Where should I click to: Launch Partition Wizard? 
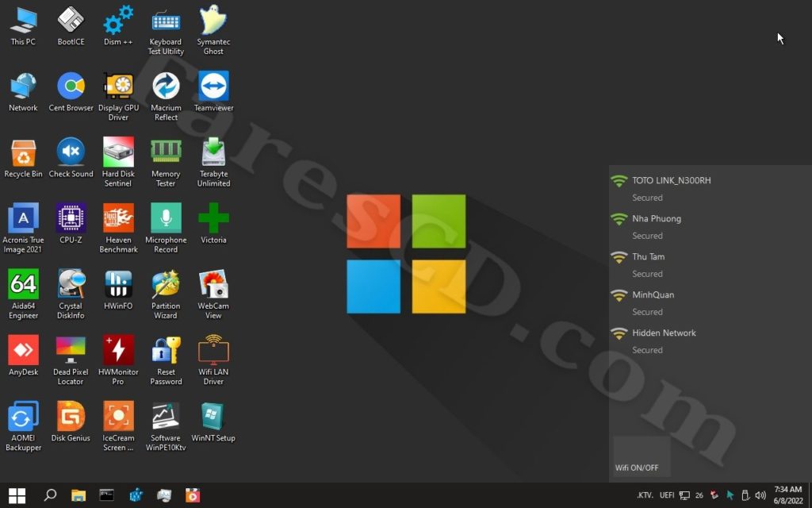[x=166, y=294]
